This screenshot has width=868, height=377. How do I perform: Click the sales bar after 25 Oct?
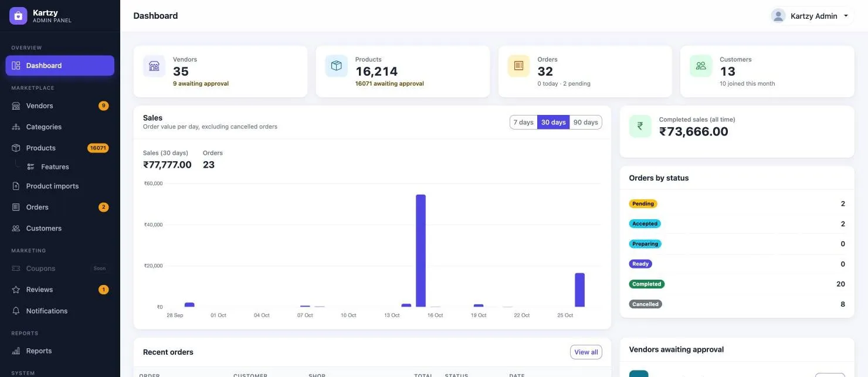579,290
